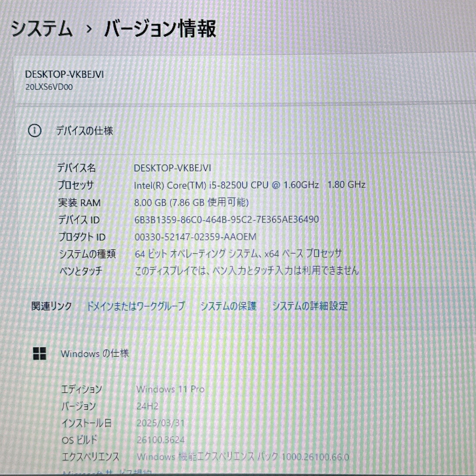Click the model number 20LXS6VD00 text
476x476 pixels.
click(49, 87)
